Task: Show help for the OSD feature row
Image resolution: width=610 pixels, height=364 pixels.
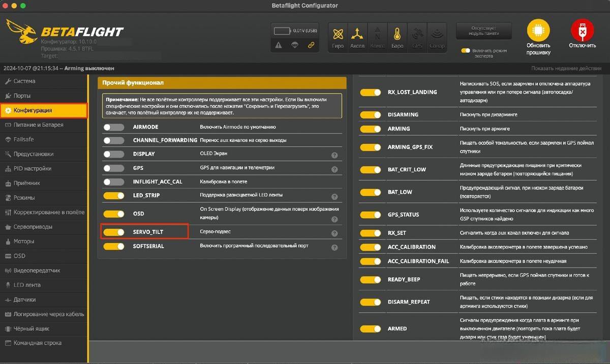Action: click(334, 220)
